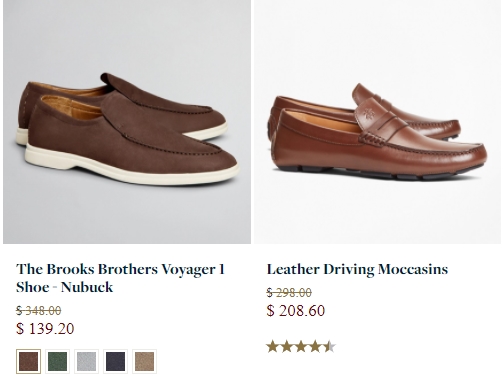Choose the green color swatch
This screenshot has width=503, height=378.
click(57, 361)
